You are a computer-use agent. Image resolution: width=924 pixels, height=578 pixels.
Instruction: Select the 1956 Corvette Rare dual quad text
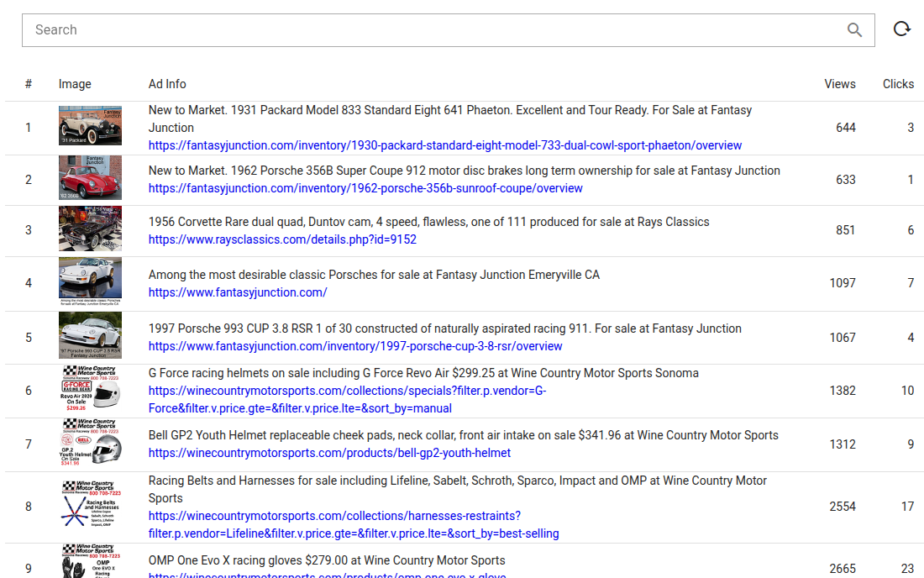point(429,222)
